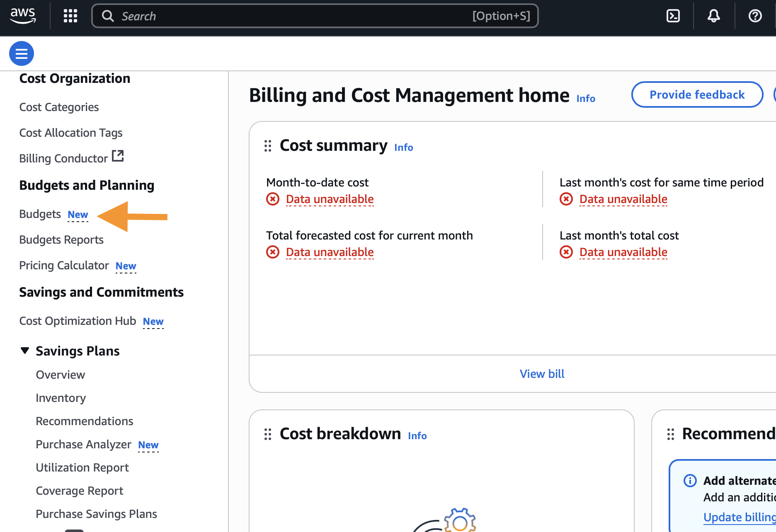This screenshot has width=776, height=532.
Task: Open the notifications bell
Action: pos(713,16)
